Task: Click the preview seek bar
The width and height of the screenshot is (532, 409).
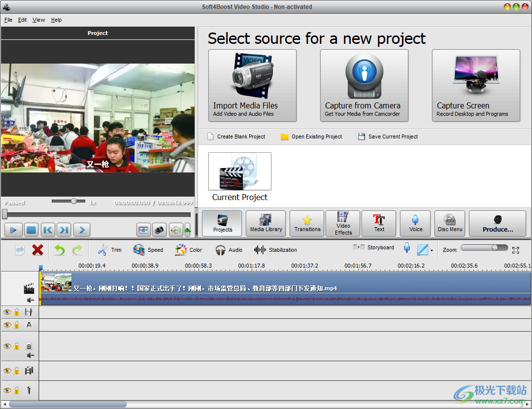Action: [x=98, y=214]
